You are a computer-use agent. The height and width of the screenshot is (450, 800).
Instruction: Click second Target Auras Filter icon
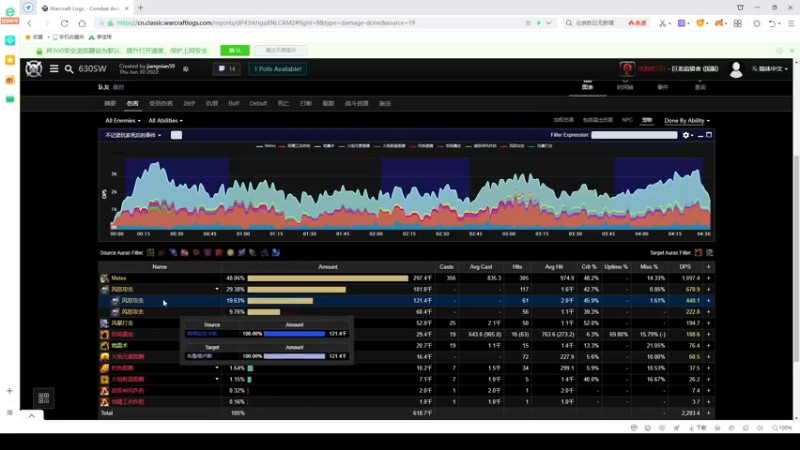point(709,253)
